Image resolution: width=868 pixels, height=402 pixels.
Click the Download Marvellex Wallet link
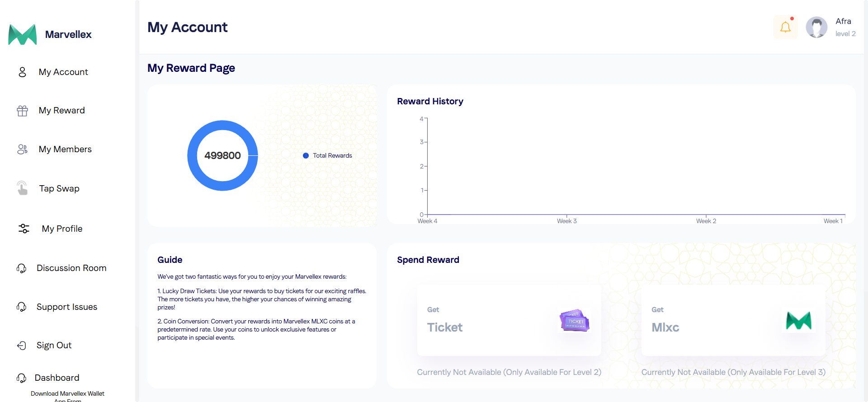(67, 394)
